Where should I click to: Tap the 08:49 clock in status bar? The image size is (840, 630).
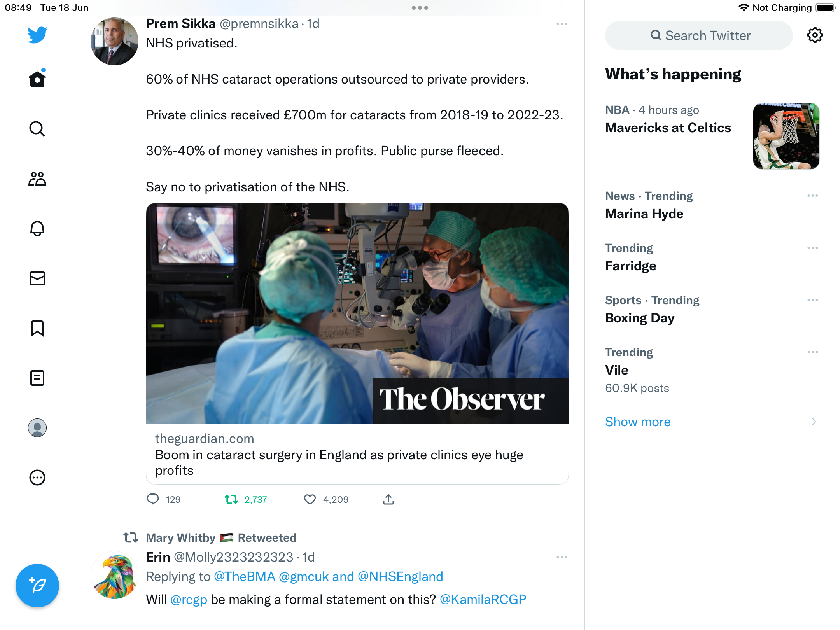click(18, 8)
